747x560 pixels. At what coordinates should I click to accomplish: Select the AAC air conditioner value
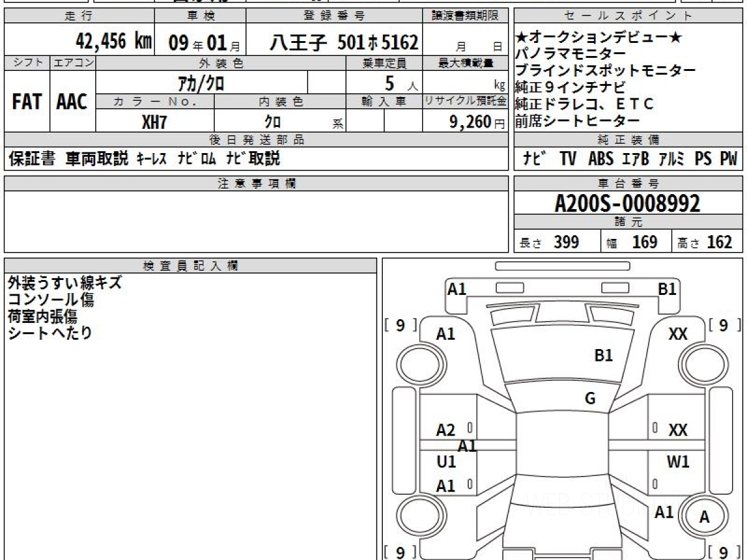tap(72, 103)
